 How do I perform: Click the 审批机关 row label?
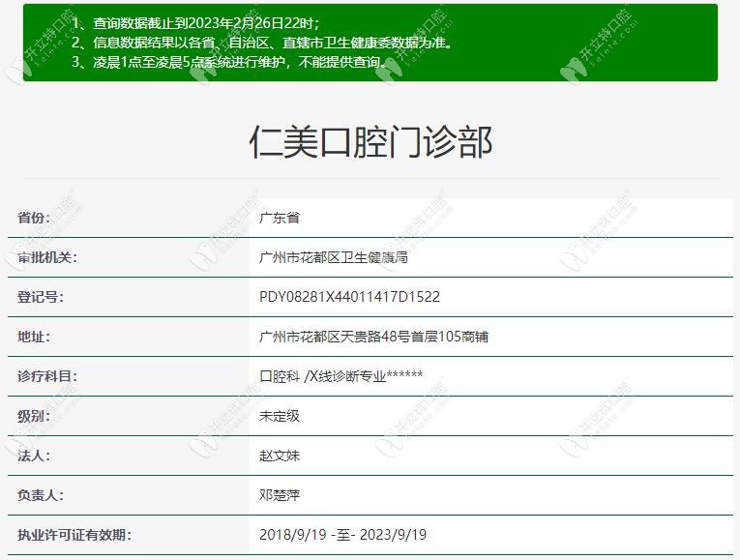tap(47, 257)
